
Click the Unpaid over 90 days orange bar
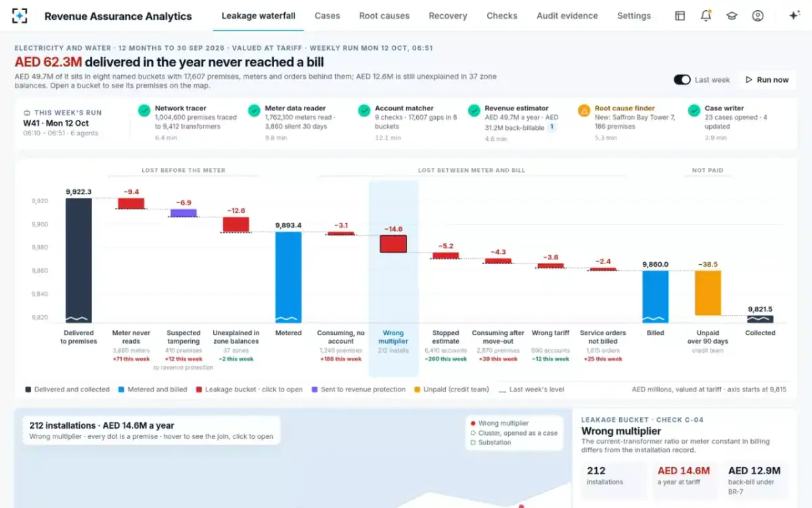tap(708, 293)
